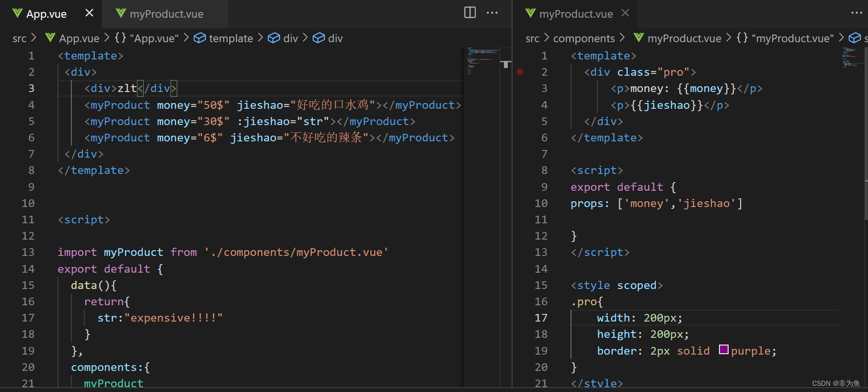Click <script> tag in left editor

84,219
